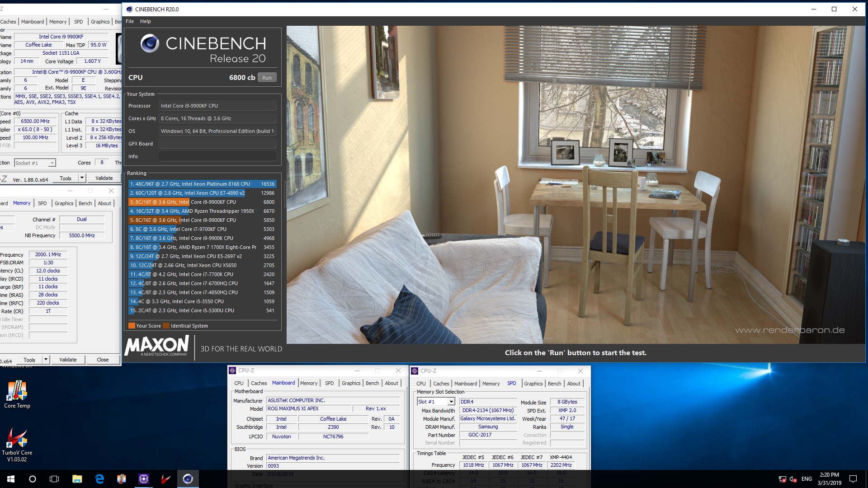
Task: Select Mainboard tab in top CPU-Z window
Action: tap(33, 22)
